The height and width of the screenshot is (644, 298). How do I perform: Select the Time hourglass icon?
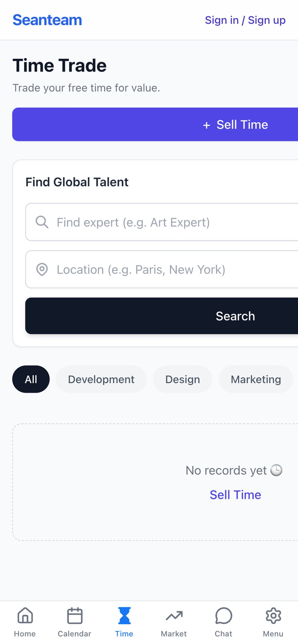[124, 615]
